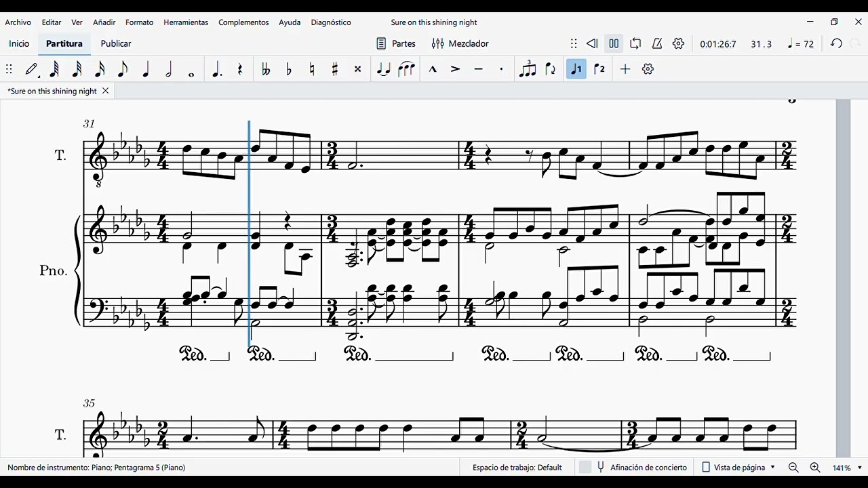Open the Mezclador panel
Screen dimensions: 868x488
coord(460,43)
